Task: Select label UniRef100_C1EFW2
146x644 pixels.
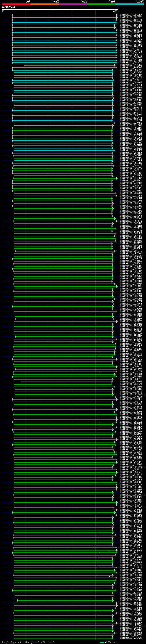Action: [131, 98]
